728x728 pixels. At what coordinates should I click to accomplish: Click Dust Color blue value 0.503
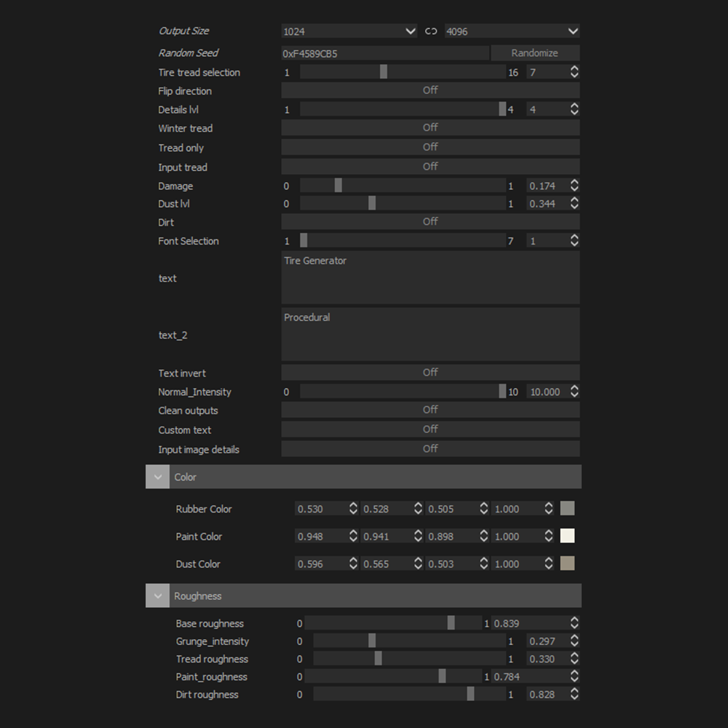coord(453,563)
